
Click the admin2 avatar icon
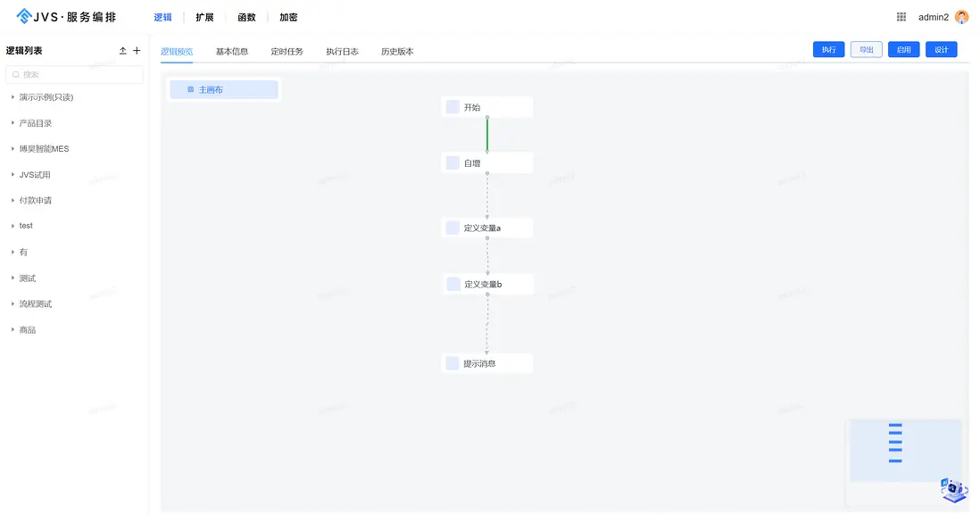pos(960,16)
